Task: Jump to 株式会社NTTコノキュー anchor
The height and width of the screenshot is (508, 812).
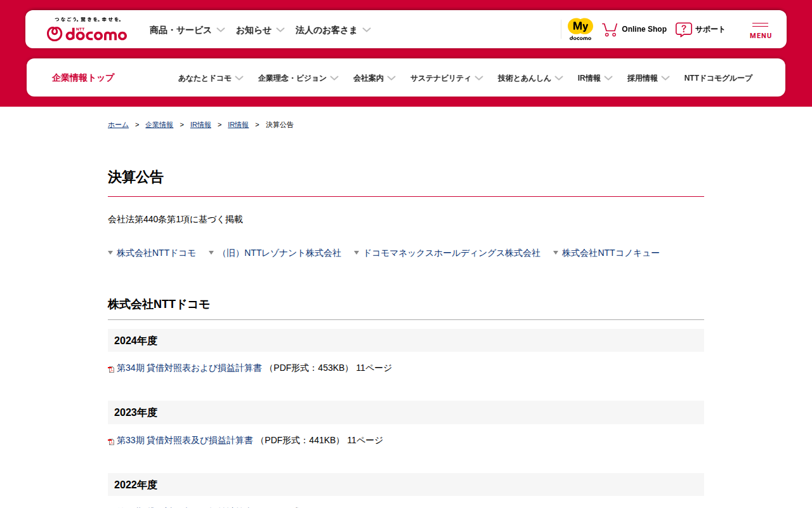Action: point(611,253)
